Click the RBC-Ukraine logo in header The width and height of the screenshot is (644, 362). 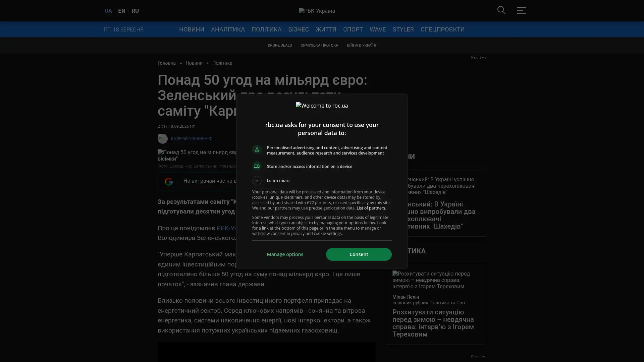[x=317, y=11]
